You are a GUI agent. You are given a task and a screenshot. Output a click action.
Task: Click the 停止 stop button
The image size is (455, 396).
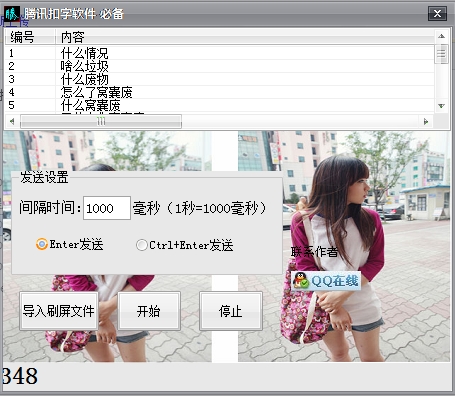(231, 311)
